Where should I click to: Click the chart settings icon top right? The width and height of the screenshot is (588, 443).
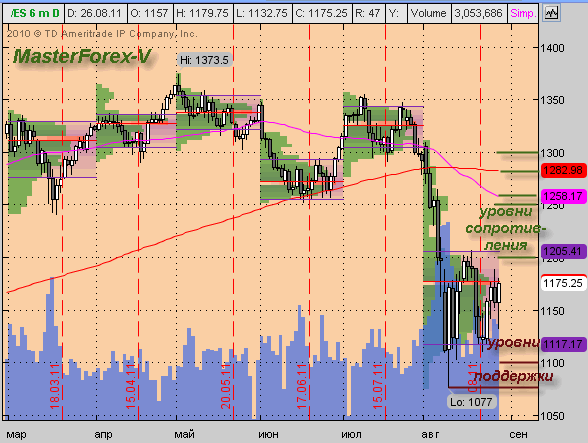tap(551, 14)
